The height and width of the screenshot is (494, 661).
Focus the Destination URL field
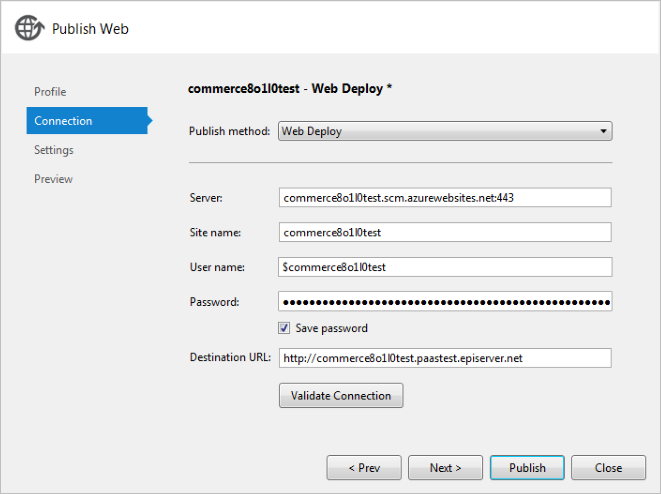445,358
